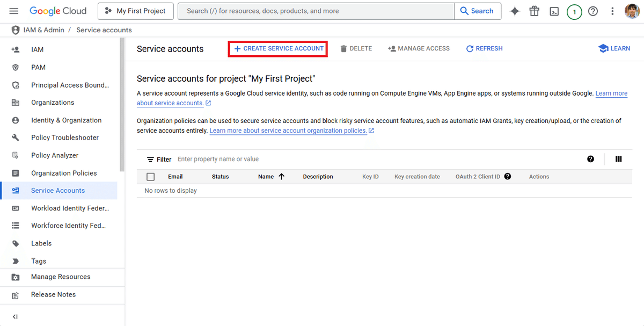Click the No rows to display text
The image size is (644, 326).
(171, 191)
